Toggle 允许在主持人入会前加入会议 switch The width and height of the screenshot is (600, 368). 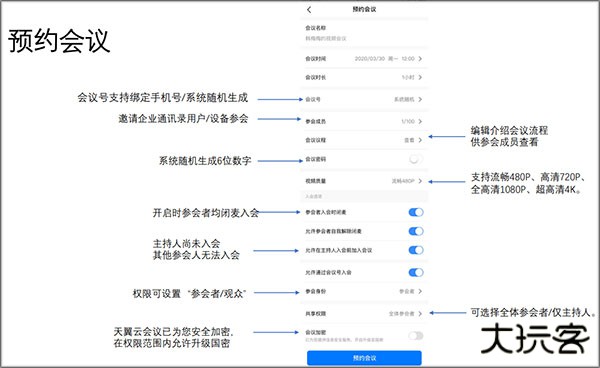tap(416, 250)
